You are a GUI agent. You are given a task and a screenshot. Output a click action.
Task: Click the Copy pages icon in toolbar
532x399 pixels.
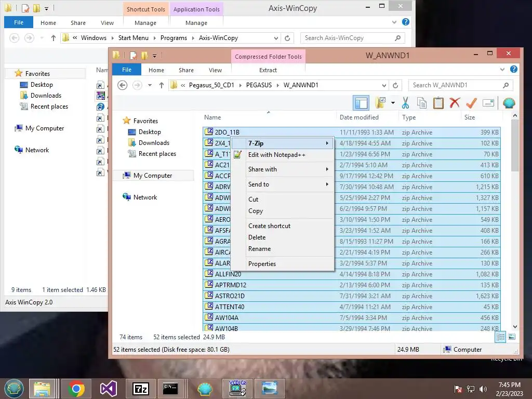tap(421, 103)
